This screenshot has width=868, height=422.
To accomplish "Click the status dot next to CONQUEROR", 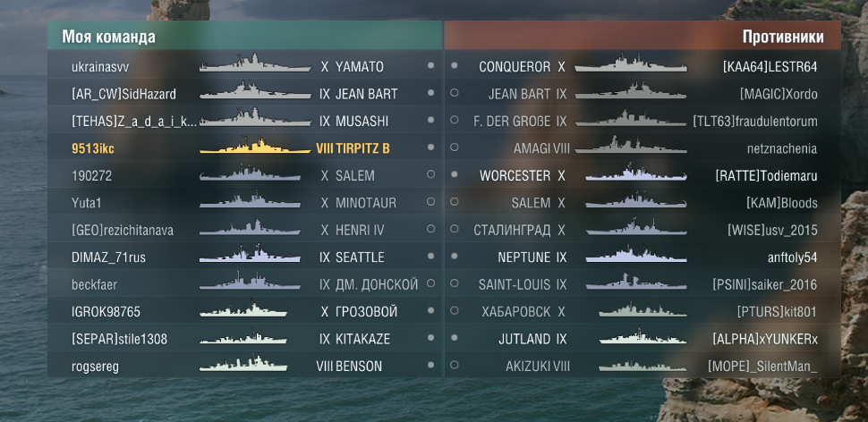I will pos(455,66).
